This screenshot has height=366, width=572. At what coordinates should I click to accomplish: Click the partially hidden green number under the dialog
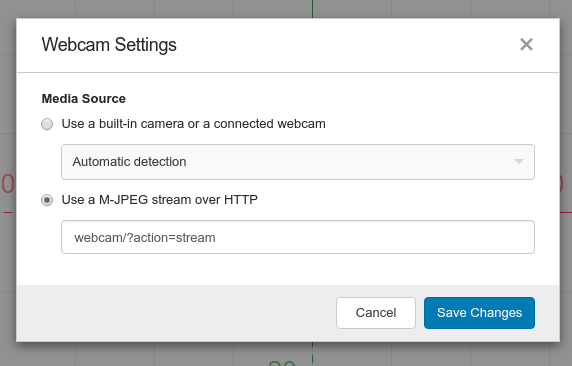[282, 363]
